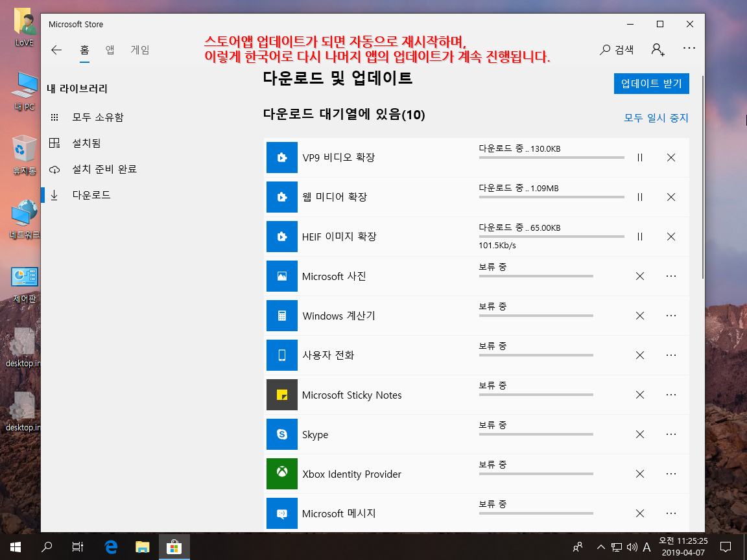Screen dimensions: 747x560
Task: Switch to the 게임 tab
Action: [x=140, y=50]
